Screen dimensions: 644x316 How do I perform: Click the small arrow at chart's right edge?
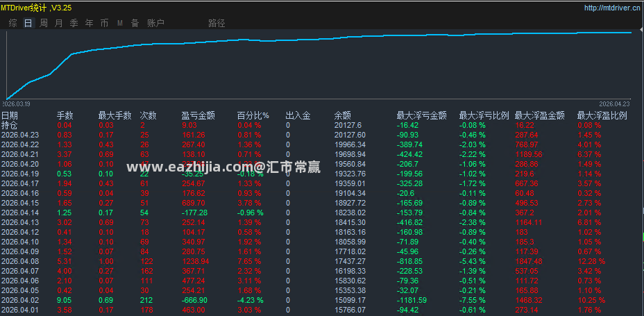tap(641, 30)
